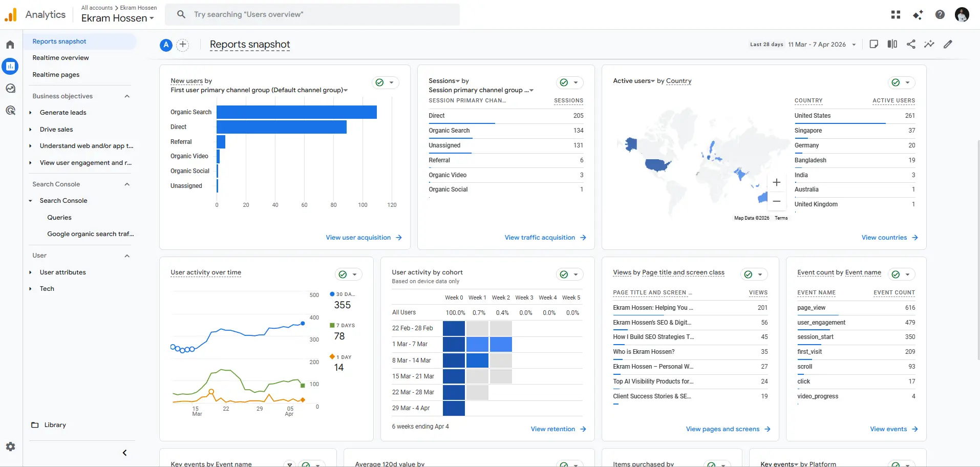
Task: Click the report notes icon
Action: pos(874,44)
